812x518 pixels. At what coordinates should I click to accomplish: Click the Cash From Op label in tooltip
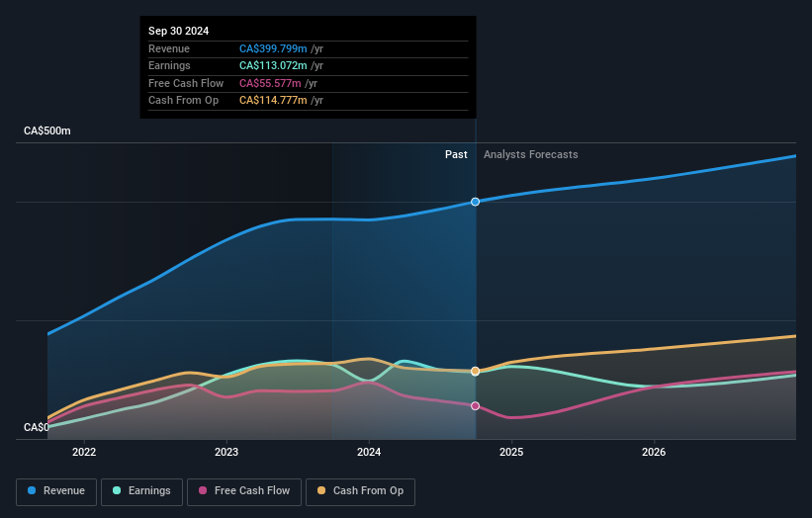click(183, 101)
